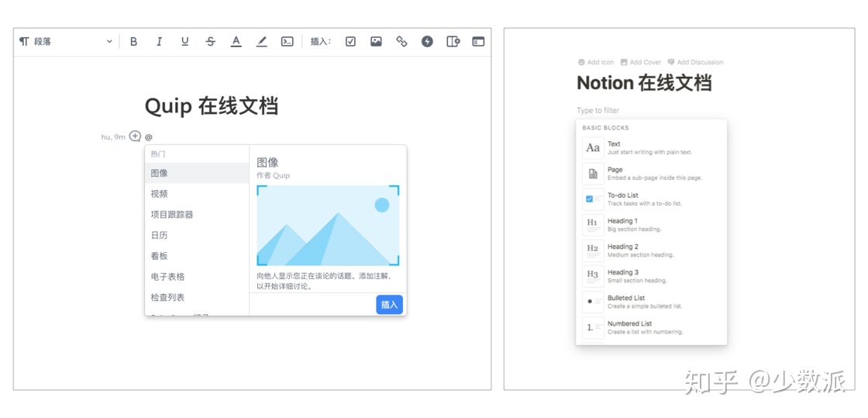
Task: Toggle bold formatting in Quip toolbar
Action: tap(133, 42)
